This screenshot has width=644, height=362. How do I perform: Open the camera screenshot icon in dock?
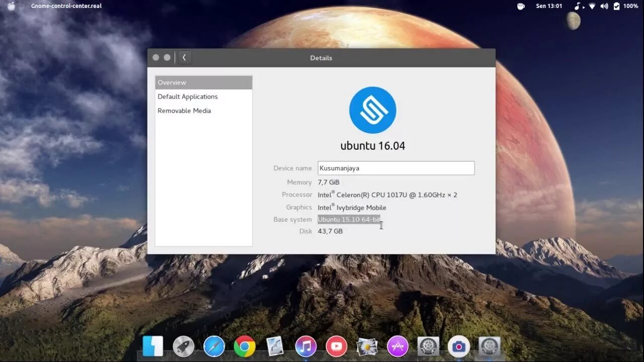pyautogui.click(x=458, y=346)
